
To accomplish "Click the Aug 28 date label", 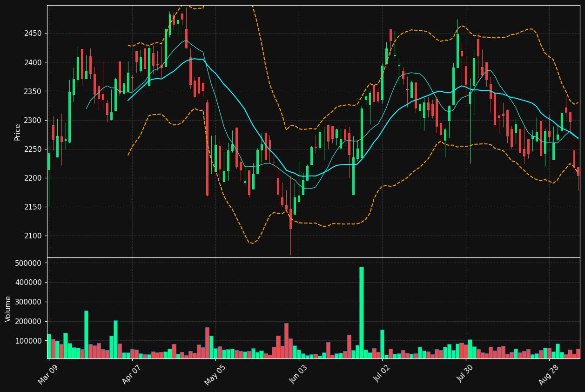I will (549, 375).
